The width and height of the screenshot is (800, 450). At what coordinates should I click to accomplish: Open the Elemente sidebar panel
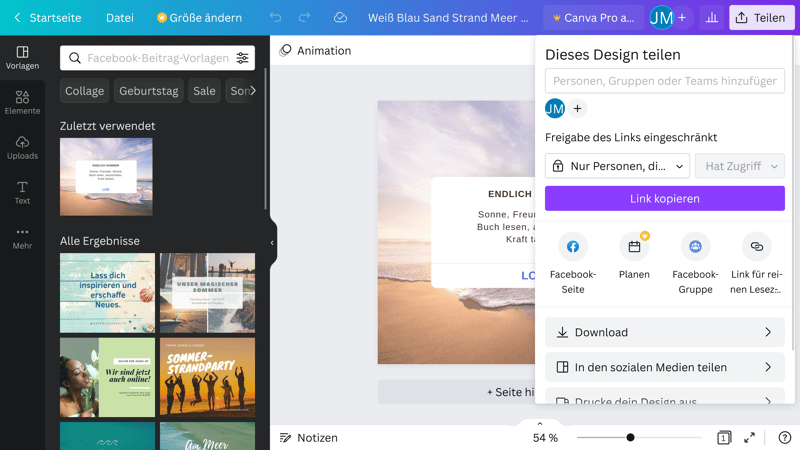pos(22,103)
